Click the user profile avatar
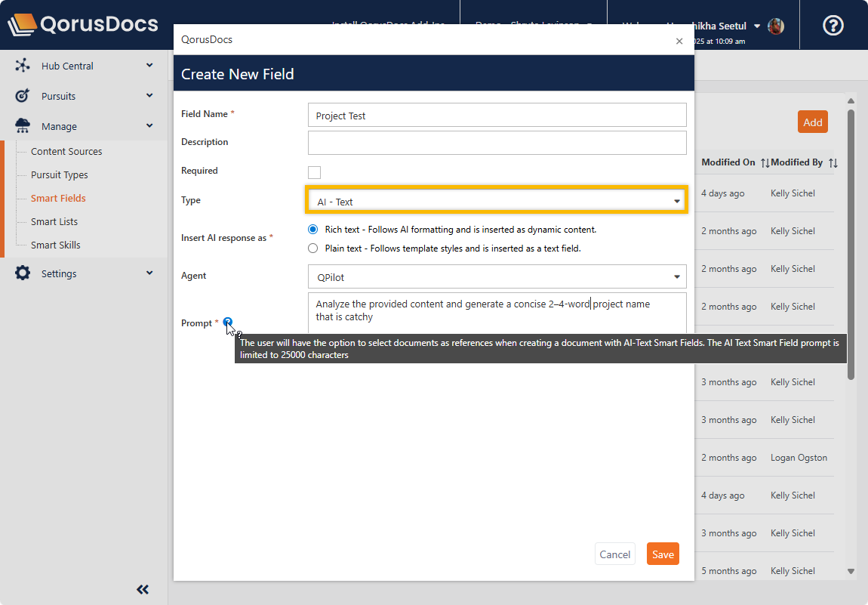 click(x=776, y=26)
